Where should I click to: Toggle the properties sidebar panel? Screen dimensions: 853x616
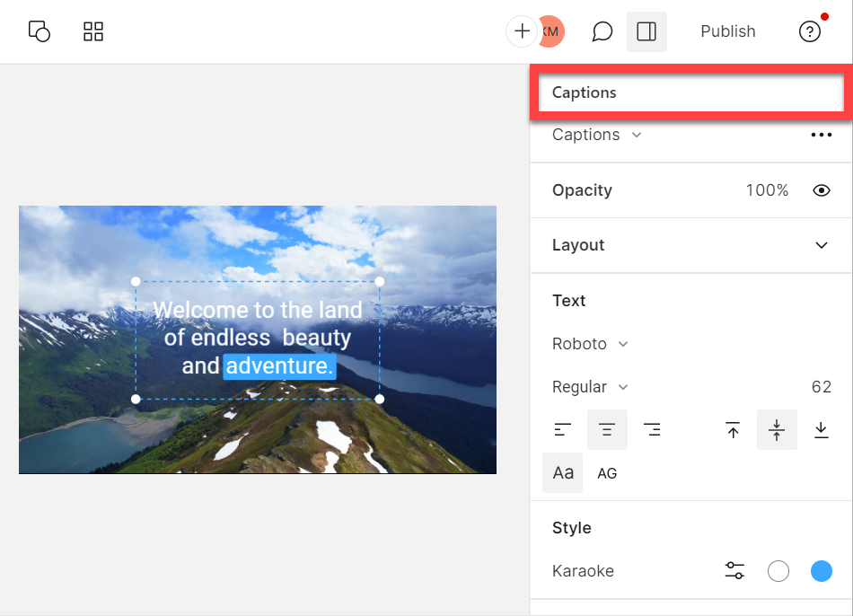coord(646,31)
